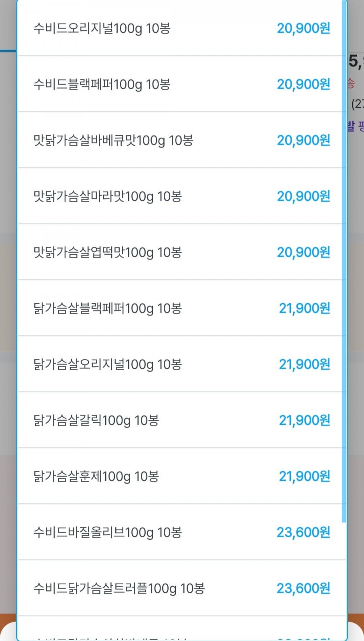Click 20,900원 price of 수비드오리지널
364x641 pixels.
(303, 28)
